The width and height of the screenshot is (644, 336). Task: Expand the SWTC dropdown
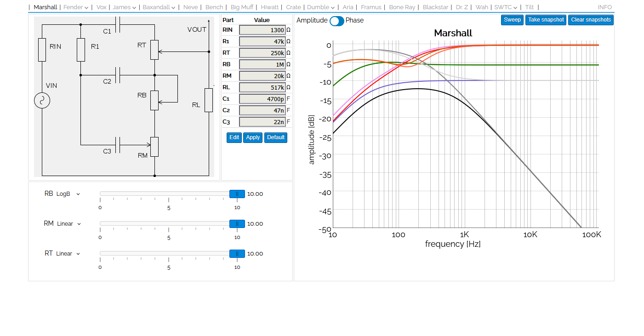505,7
